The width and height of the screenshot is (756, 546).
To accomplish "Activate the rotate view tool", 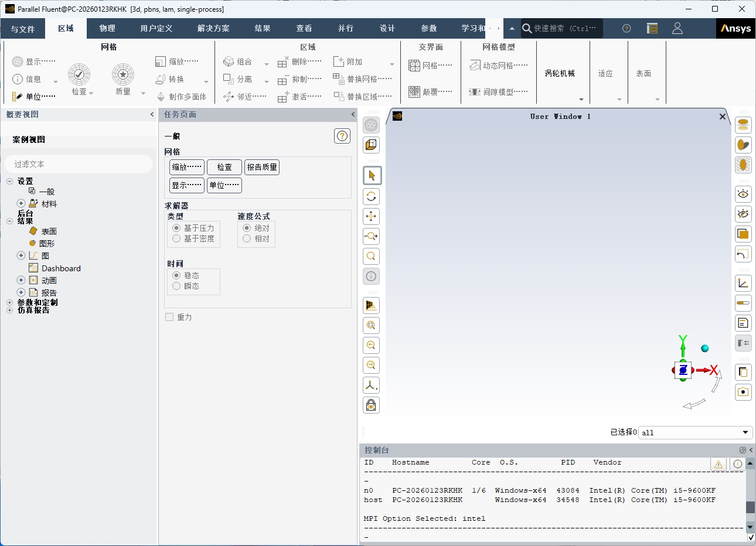I will tap(371, 196).
